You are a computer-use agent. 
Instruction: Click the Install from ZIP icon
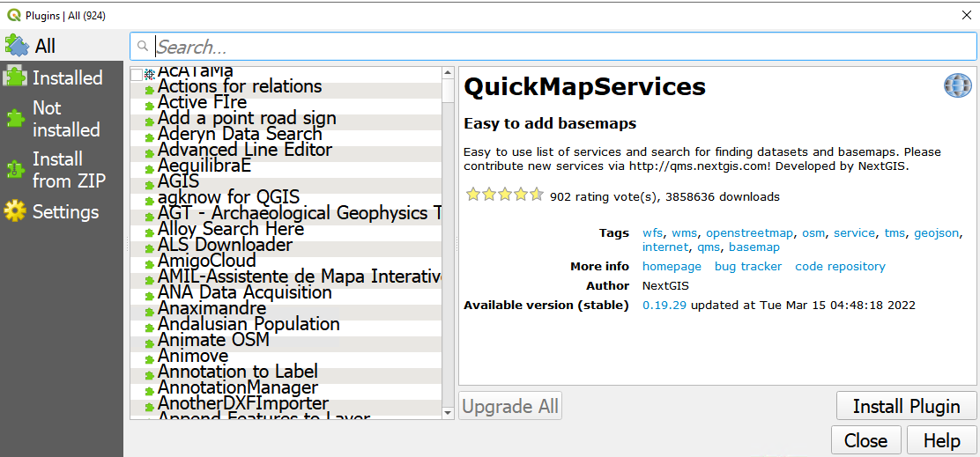[x=14, y=171]
